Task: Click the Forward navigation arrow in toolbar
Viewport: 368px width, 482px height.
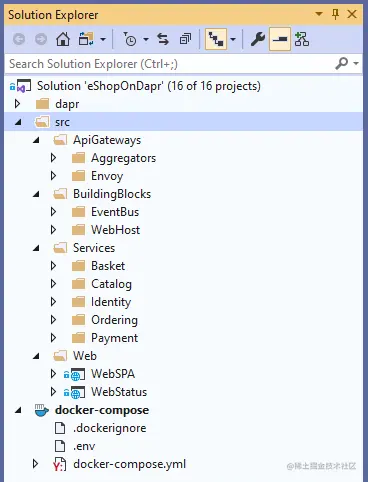Action: pos(41,39)
